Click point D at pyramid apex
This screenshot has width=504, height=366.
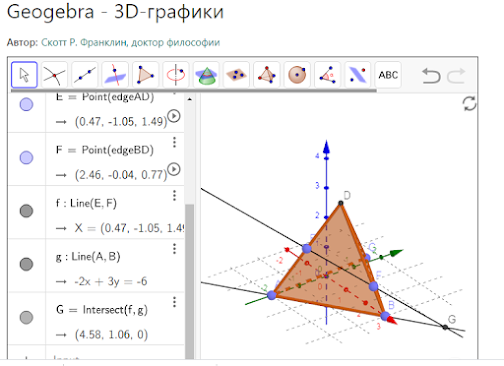[340, 203]
